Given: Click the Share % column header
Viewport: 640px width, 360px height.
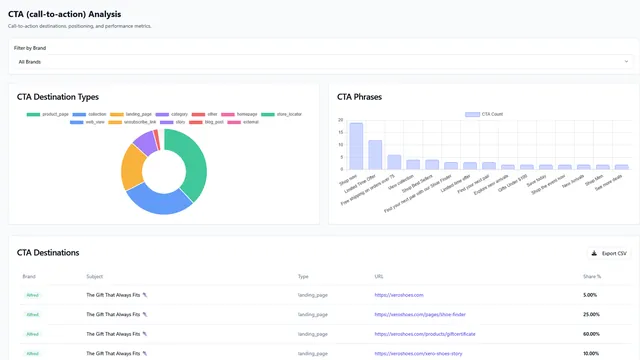Looking at the screenshot, I should (x=592, y=276).
